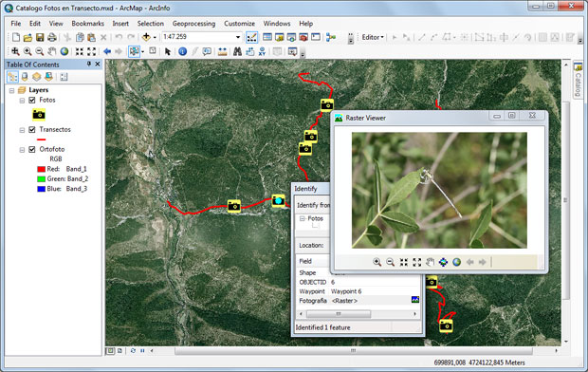
Task: Switch to List By Visibility in Table Of Contents
Action: coord(36,77)
